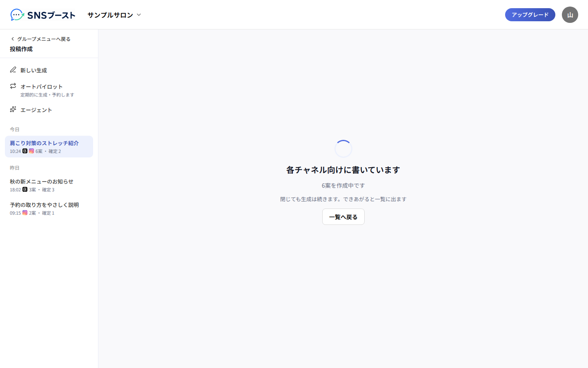This screenshot has height=368, width=588.
Task: Click the Instagram icon in the 10:24 entry
Action: point(31,151)
